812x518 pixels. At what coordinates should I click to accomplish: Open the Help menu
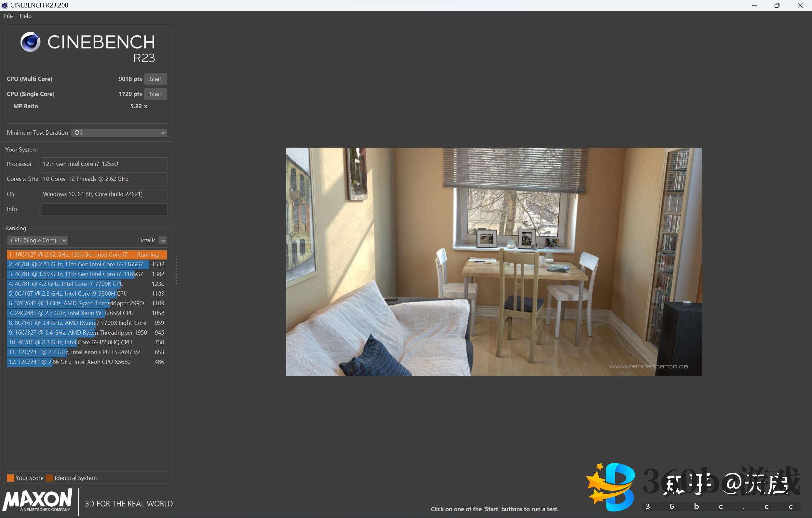click(x=25, y=16)
